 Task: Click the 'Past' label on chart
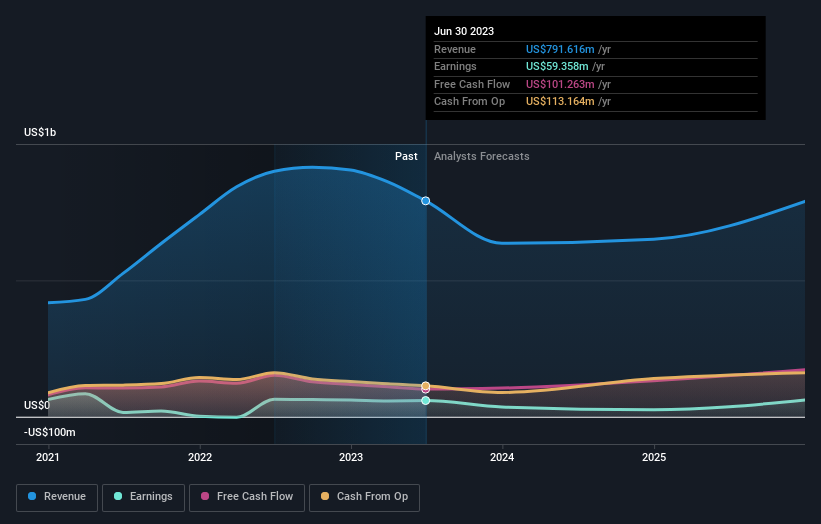tap(406, 156)
